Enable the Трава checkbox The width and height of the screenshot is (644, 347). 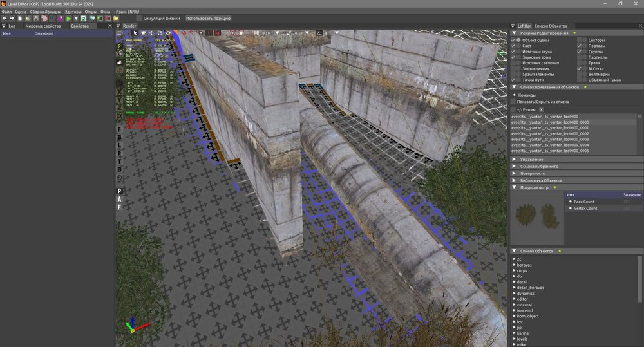pos(580,63)
